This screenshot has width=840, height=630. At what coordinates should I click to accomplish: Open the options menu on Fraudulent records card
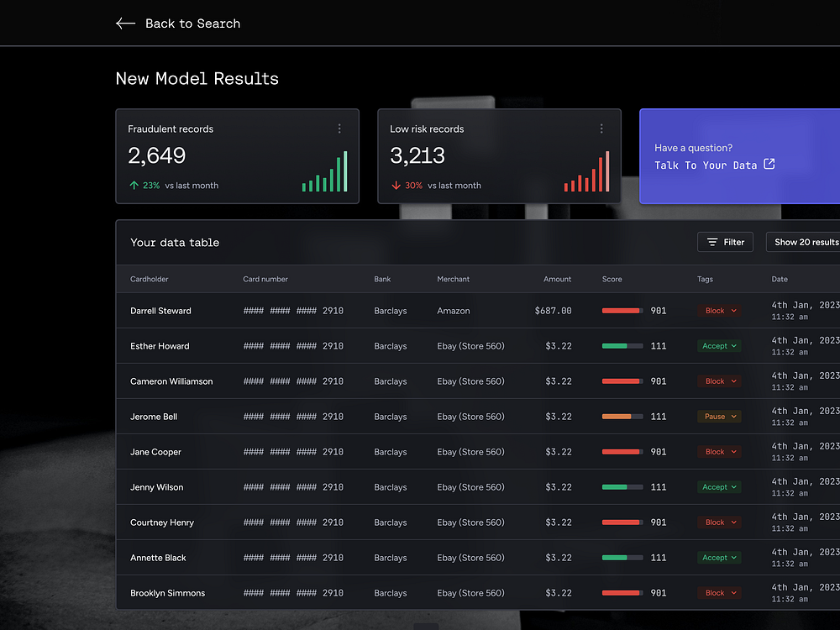pos(339,129)
